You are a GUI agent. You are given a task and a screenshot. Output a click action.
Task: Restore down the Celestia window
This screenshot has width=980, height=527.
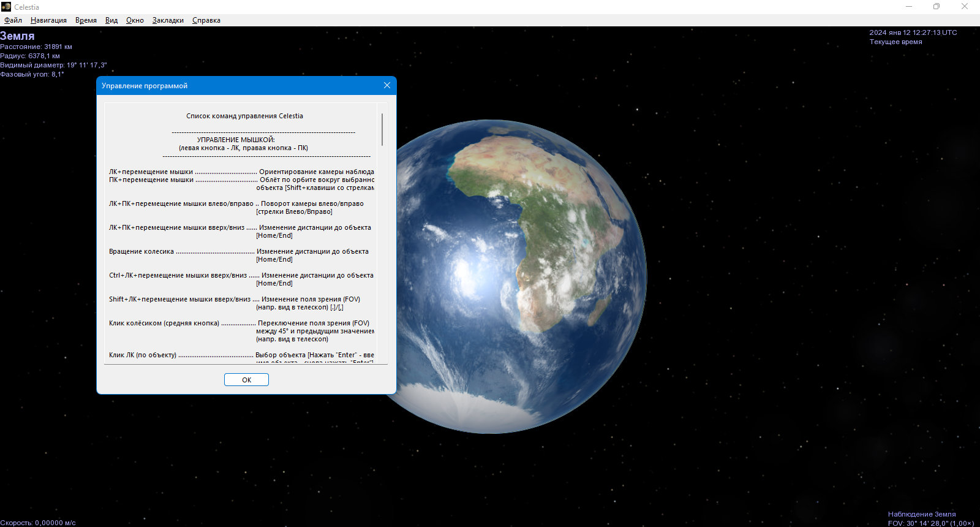(x=937, y=7)
